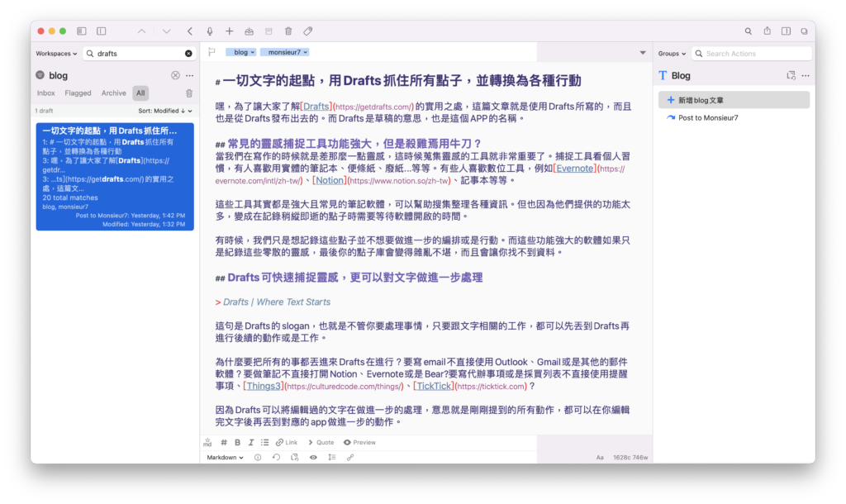Open the Sort: Modified dropdown
The image size is (846, 504).
tap(159, 110)
